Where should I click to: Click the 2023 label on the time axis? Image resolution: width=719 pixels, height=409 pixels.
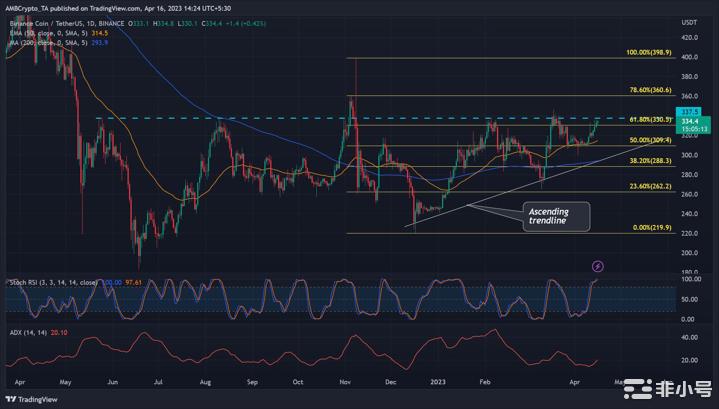pos(439,382)
